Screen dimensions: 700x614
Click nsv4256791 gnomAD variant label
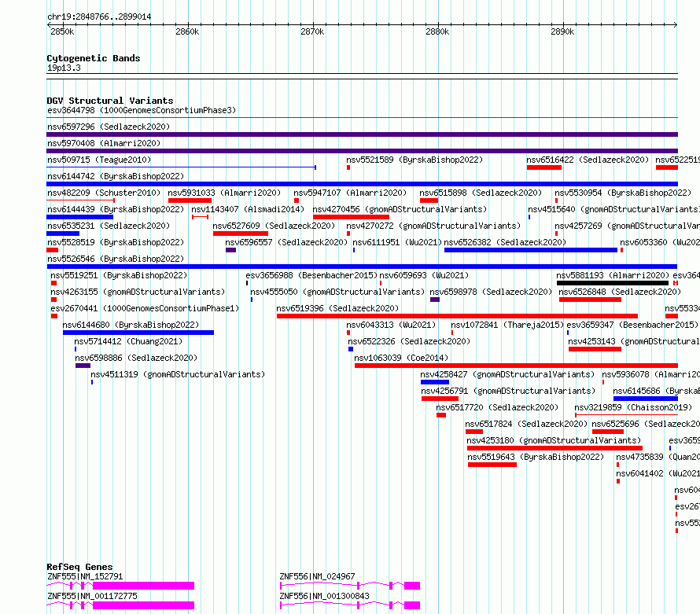click(x=508, y=391)
